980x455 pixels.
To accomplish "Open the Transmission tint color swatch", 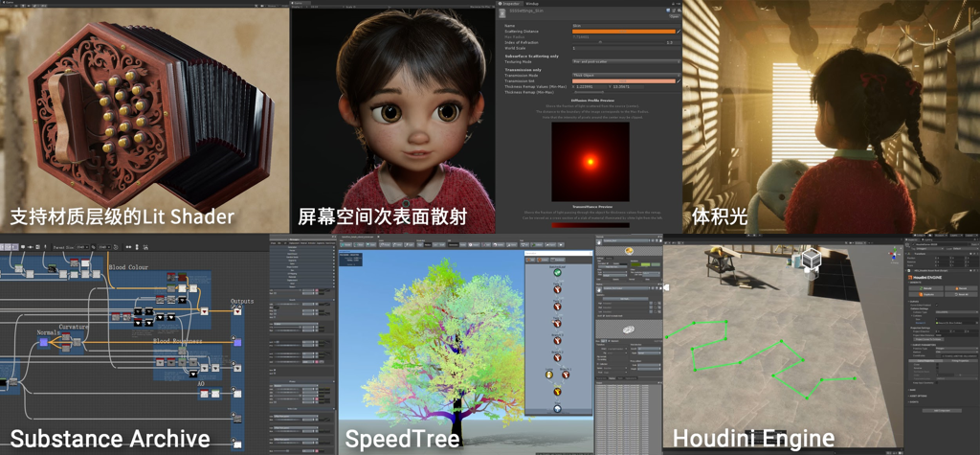I will point(624,81).
